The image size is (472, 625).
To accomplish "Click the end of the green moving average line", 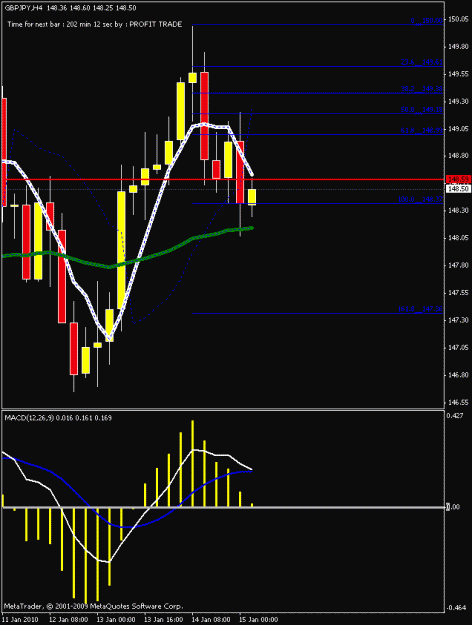I will tap(252, 228).
